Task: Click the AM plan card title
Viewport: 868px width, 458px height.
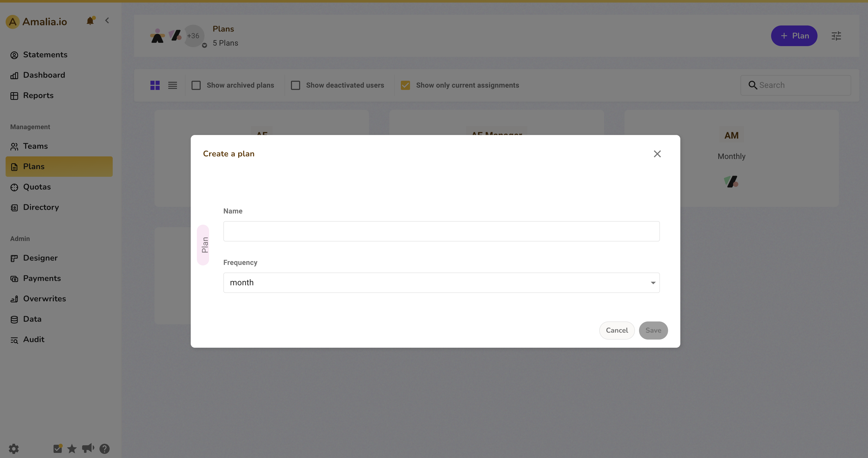Action: pos(731,135)
